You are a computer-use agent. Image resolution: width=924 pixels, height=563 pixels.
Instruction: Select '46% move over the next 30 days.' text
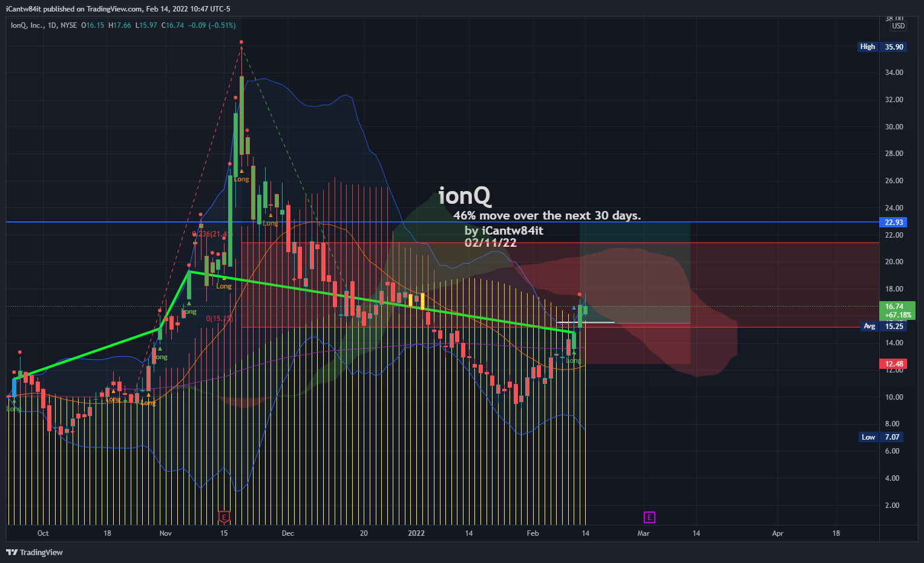pyautogui.click(x=547, y=215)
